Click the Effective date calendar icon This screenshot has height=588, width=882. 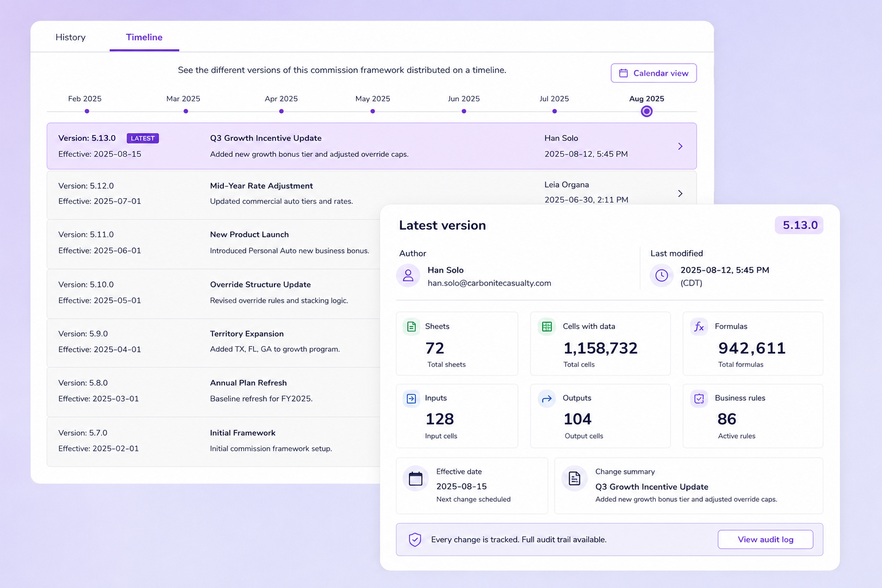pyautogui.click(x=416, y=478)
